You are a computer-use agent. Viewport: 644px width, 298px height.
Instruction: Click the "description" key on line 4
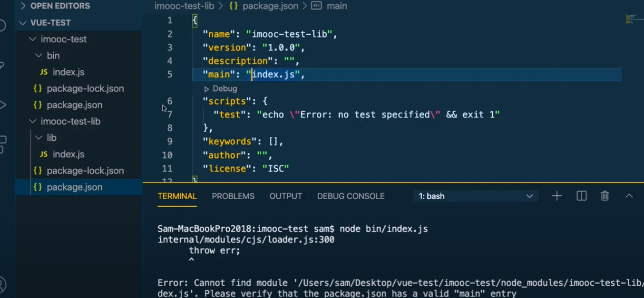[238, 61]
